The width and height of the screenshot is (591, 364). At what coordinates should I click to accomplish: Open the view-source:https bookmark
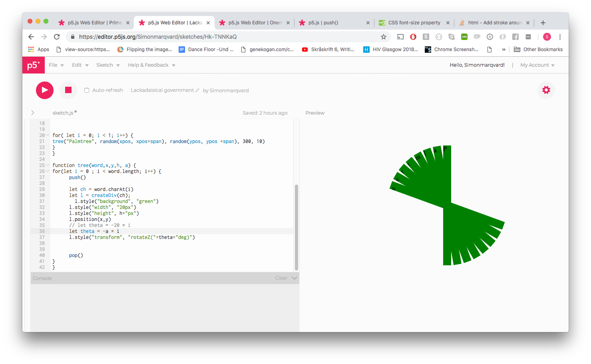pos(83,50)
